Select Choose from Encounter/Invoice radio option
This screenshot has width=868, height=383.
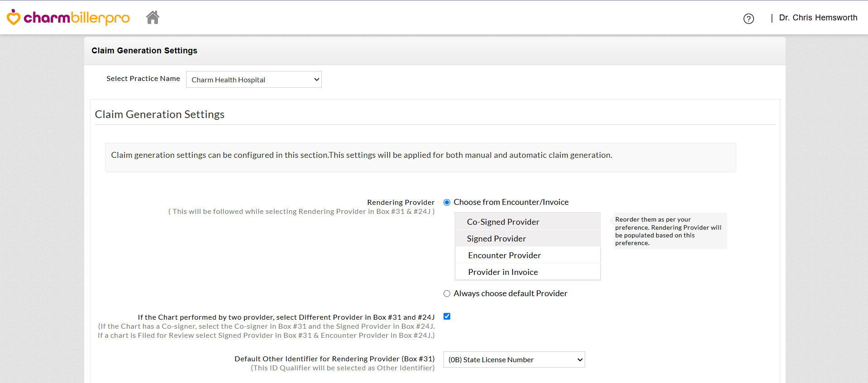447,202
